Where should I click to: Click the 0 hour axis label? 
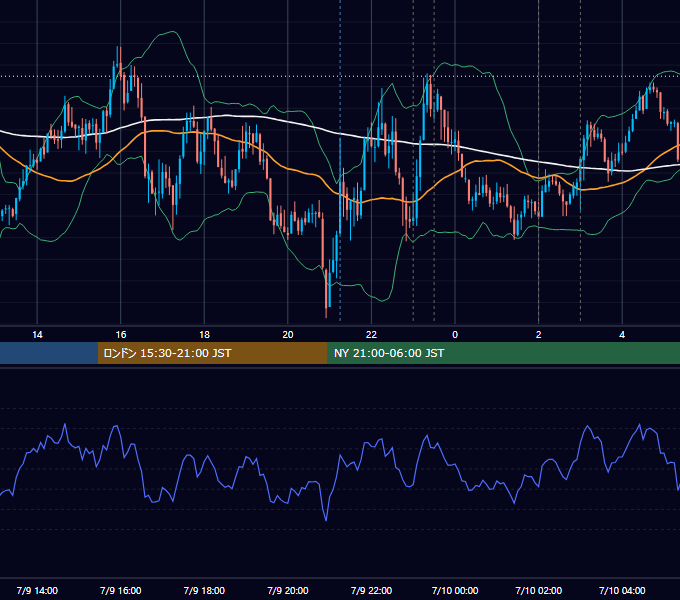tap(455, 335)
